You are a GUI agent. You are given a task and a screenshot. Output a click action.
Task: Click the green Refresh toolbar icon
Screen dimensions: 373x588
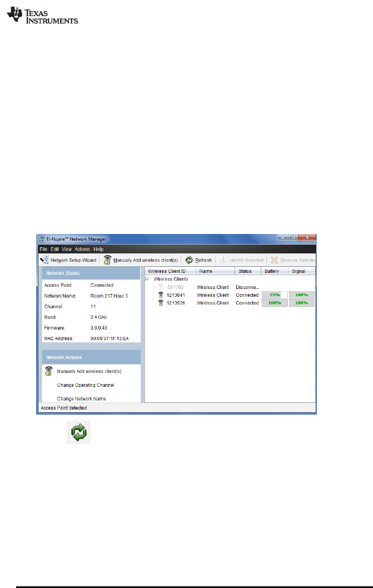pyautogui.click(x=189, y=260)
